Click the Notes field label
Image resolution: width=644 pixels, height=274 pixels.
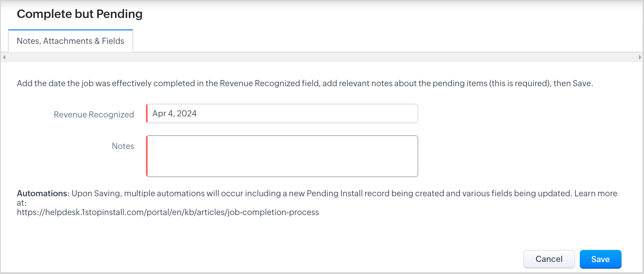123,146
